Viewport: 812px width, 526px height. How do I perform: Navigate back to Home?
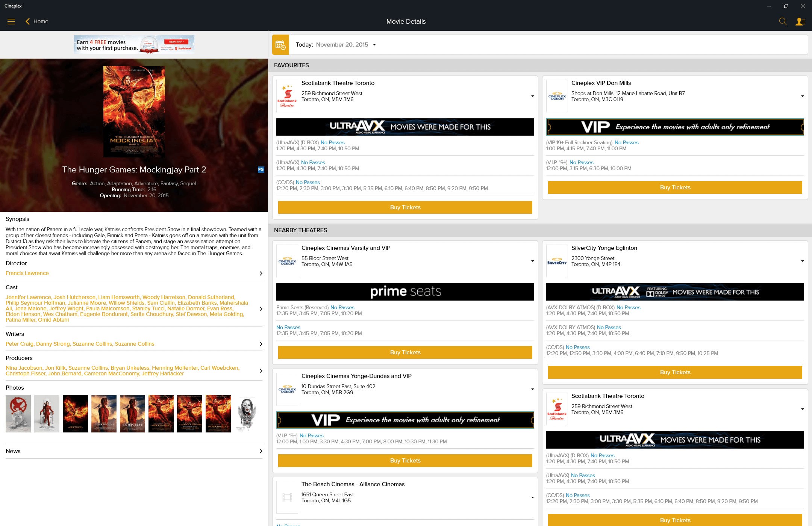37,21
